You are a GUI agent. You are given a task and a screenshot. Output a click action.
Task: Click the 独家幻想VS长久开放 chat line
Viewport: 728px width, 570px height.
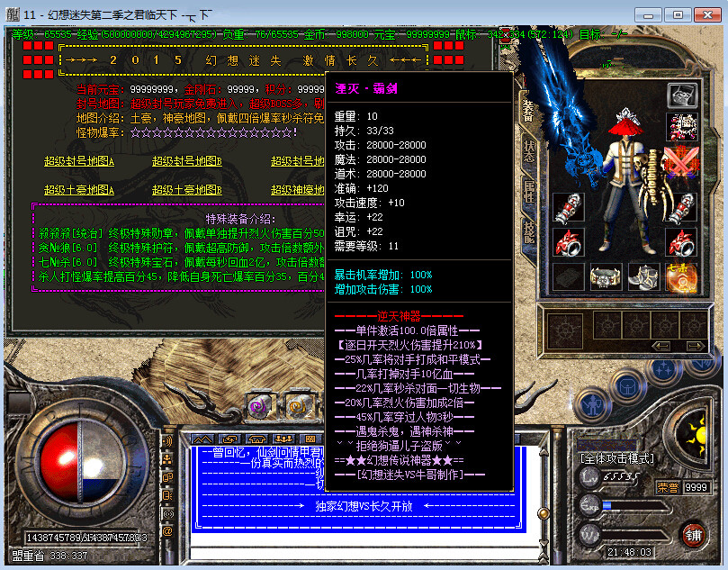pos(364,506)
